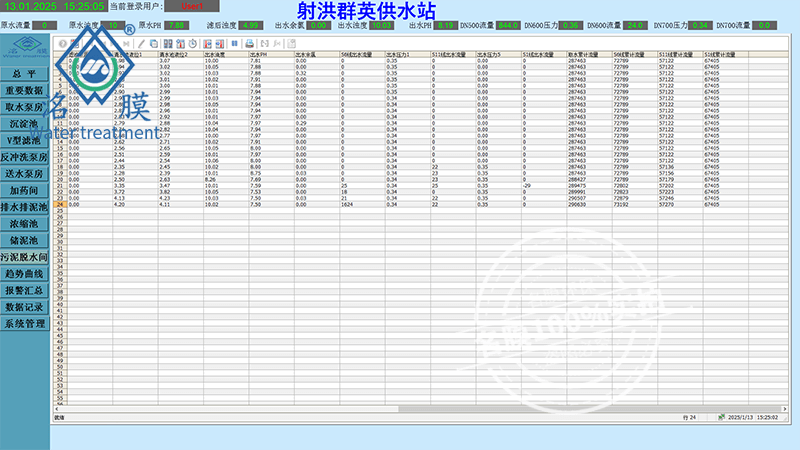Click the 反冲洗泵房 sidebar button
Image resolution: width=800 pixels, height=450 pixels.
(25, 157)
